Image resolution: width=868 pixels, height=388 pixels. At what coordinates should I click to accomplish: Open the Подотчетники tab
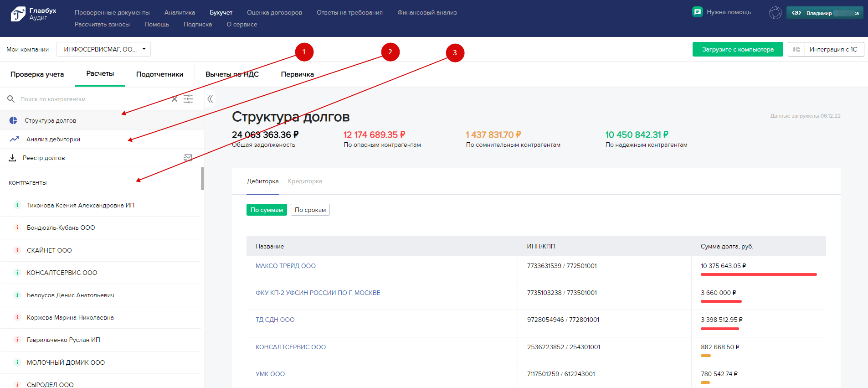pos(159,74)
